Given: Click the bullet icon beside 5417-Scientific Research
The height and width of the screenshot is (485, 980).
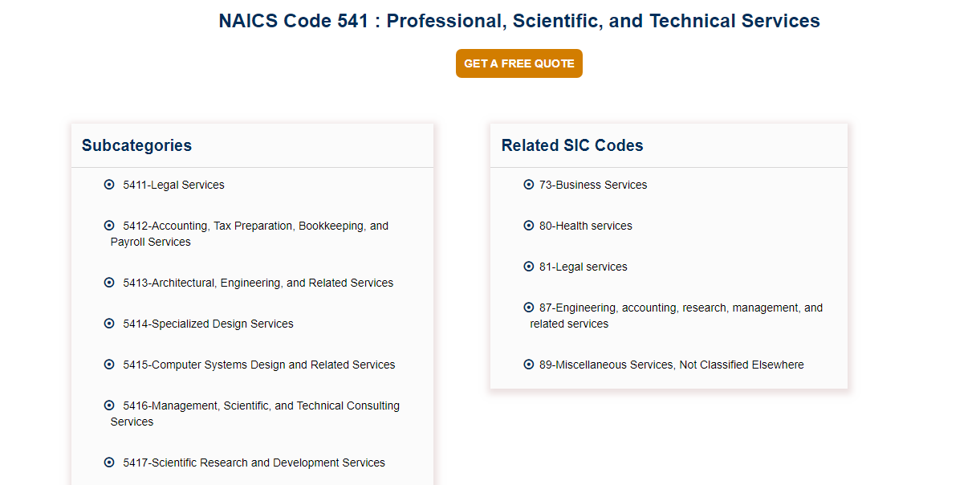Looking at the screenshot, I should click(x=109, y=463).
